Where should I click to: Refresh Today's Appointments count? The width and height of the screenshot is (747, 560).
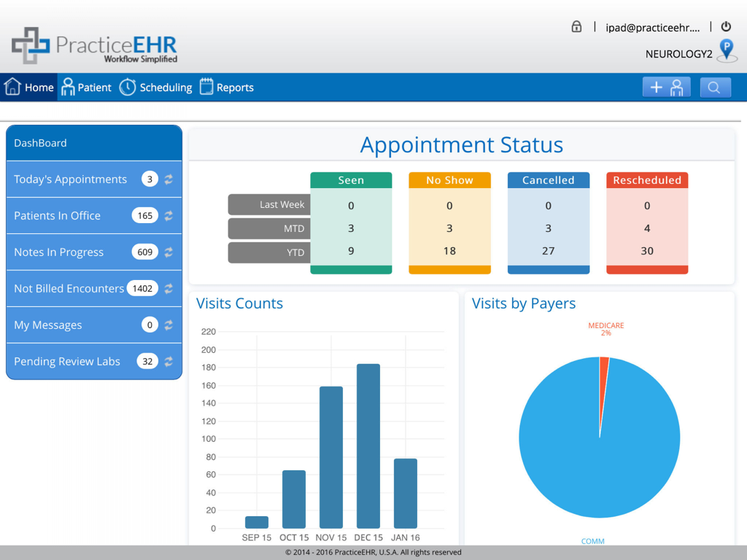(169, 179)
